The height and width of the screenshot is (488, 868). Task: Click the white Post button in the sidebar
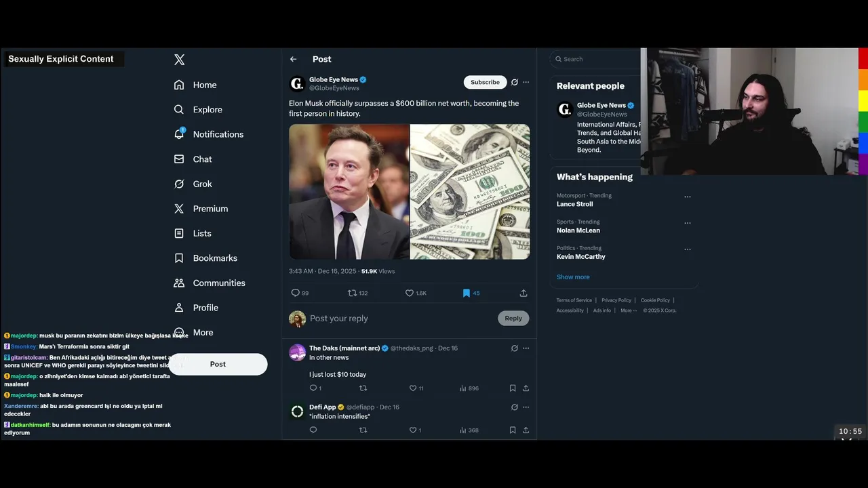point(218,364)
